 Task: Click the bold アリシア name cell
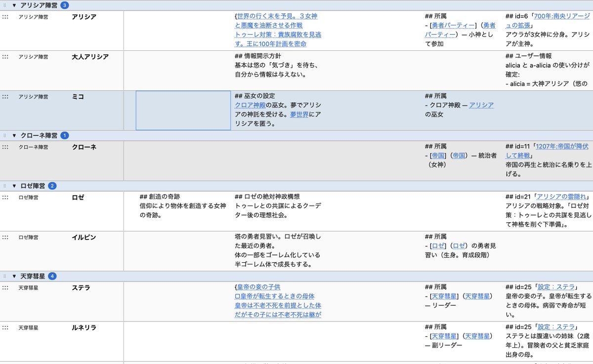click(x=84, y=17)
